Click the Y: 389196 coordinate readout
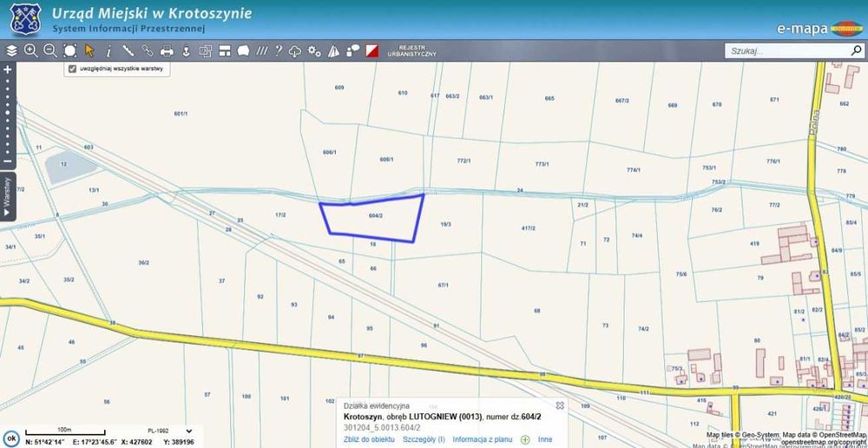This screenshot has width=868, height=448. point(178,442)
